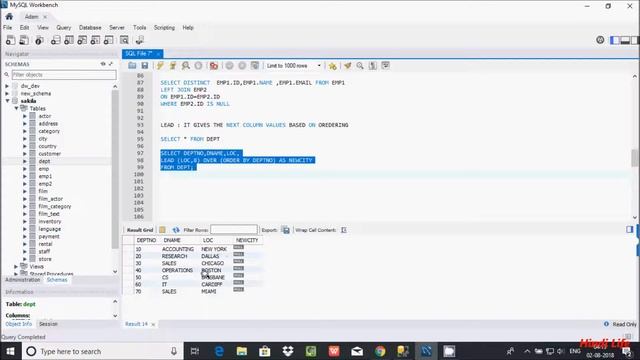Image resolution: width=640 pixels, height=360 pixels.
Task: Click the create stored procedure icon
Action: 95,40
